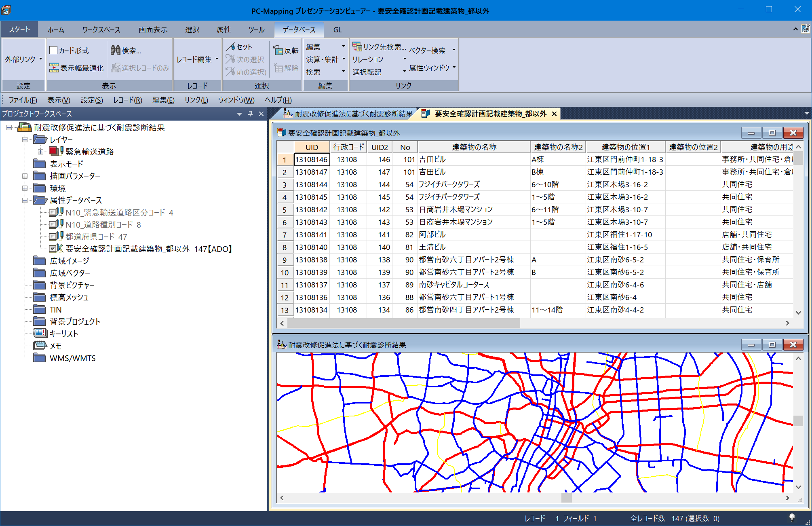Image resolution: width=812 pixels, height=526 pixels.
Task: Click the レイヤー folder icon
Action: (40, 139)
